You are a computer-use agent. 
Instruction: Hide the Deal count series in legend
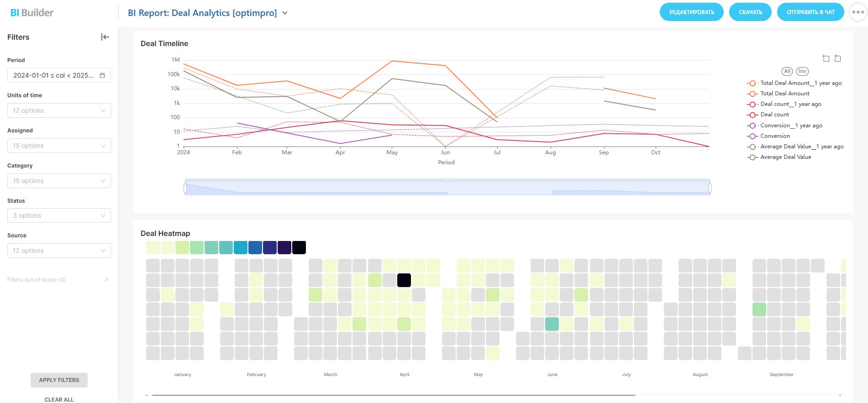click(774, 115)
